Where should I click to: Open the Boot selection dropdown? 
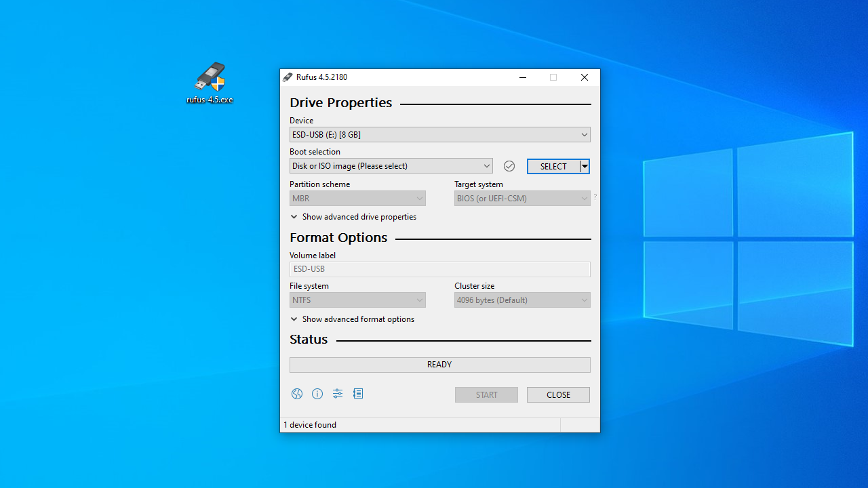tap(391, 166)
